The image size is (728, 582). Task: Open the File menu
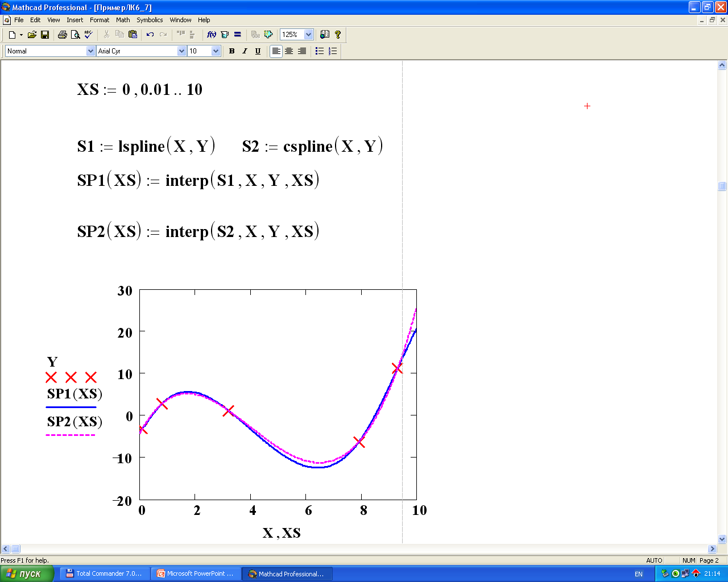[19, 20]
